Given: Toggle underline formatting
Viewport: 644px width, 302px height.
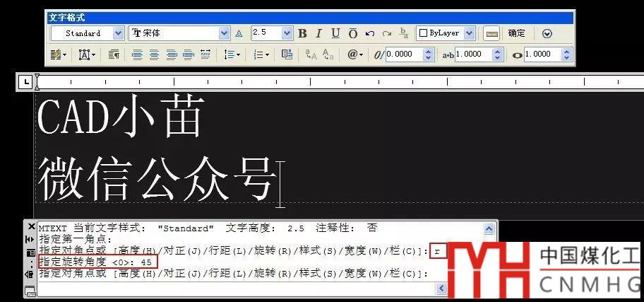Looking at the screenshot, I should coord(335,34).
